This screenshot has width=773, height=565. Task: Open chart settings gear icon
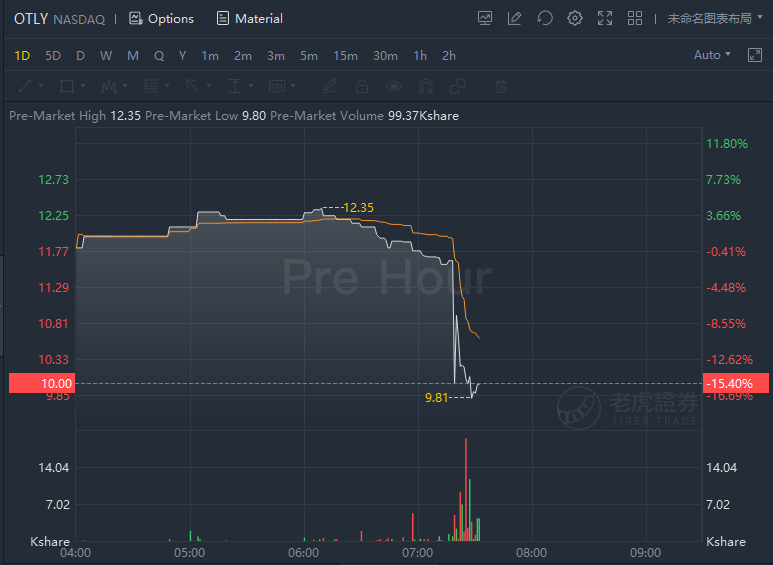point(574,19)
